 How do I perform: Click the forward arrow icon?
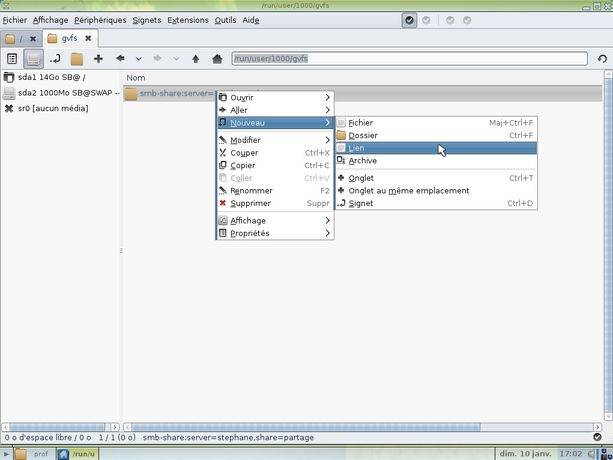pyautogui.click(x=158, y=58)
